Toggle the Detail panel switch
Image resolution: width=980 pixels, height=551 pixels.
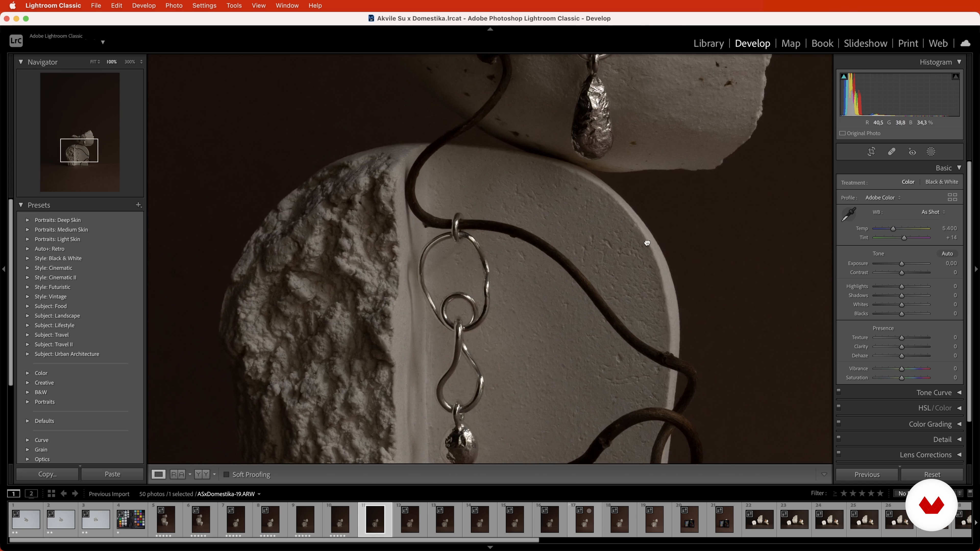[839, 438]
